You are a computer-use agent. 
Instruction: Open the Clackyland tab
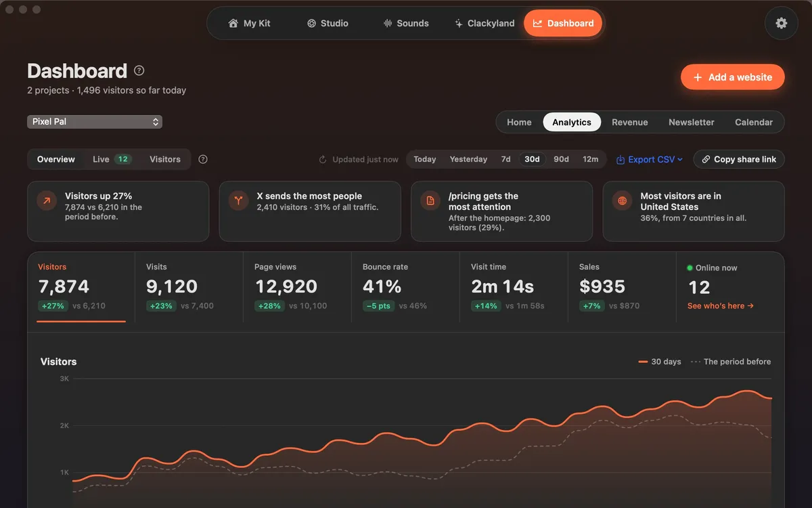tap(484, 23)
